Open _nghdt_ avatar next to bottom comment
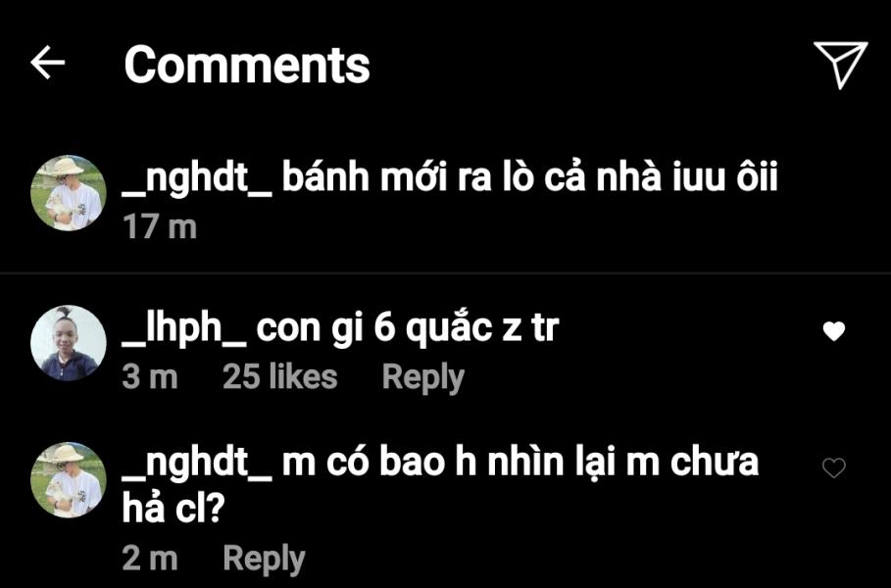 coord(69,480)
